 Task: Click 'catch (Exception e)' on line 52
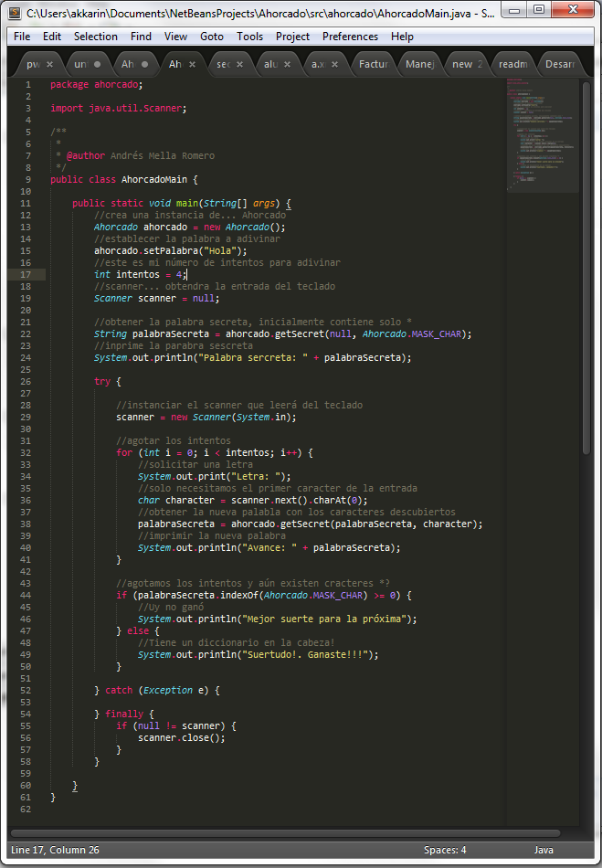tap(156, 691)
